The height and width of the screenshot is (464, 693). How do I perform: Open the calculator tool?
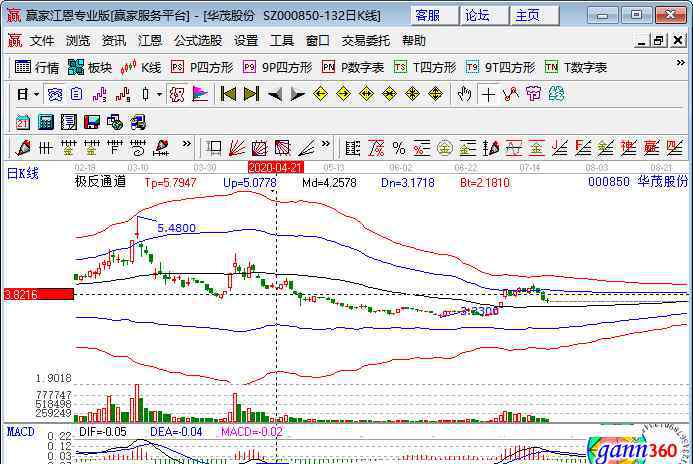click(46, 122)
